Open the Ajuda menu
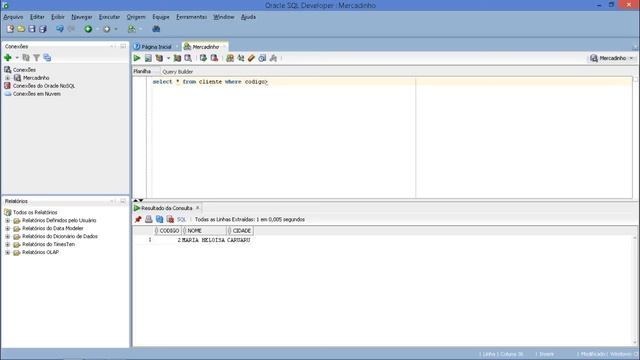Screen dimensions: 640x360 pos(248,17)
